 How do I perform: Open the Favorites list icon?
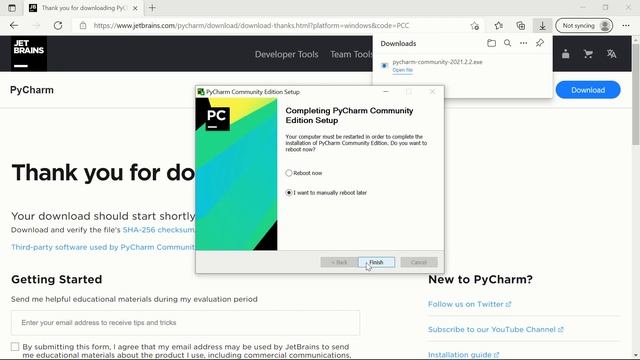pyautogui.click(x=498, y=26)
